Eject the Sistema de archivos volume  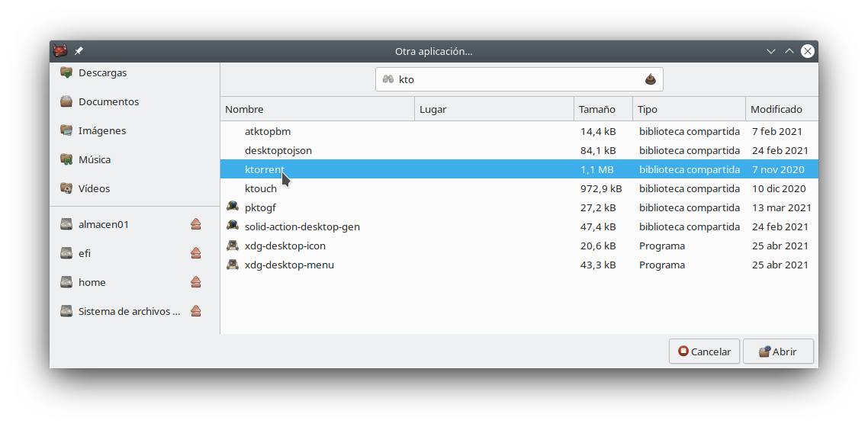tap(196, 311)
